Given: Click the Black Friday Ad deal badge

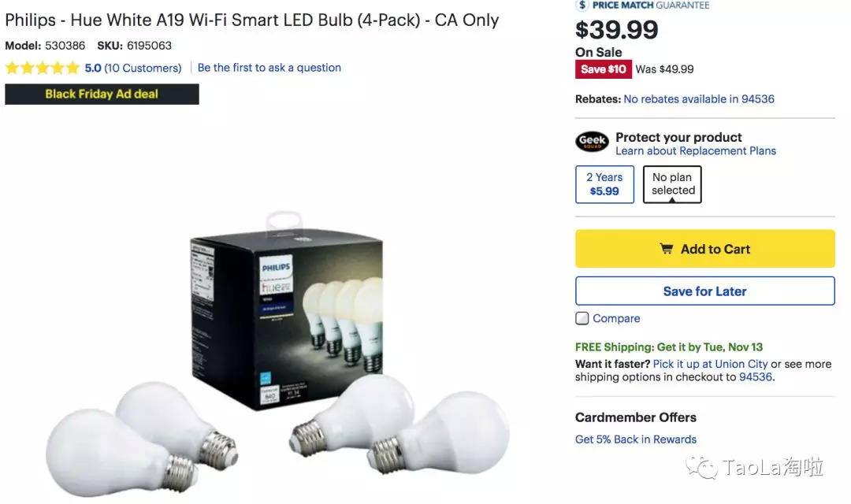Looking at the screenshot, I should 102,94.
